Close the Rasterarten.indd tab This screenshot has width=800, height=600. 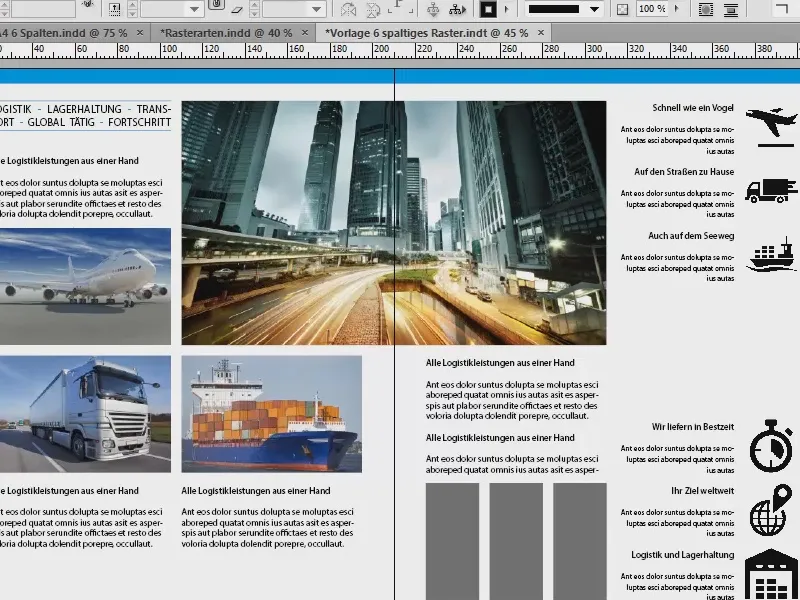[305, 33]
